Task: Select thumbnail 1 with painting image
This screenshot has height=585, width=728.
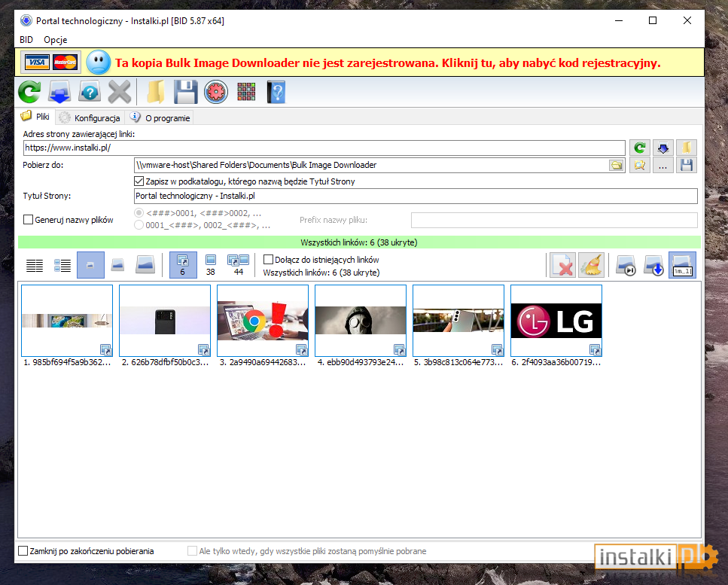Action: pos(67,321)
